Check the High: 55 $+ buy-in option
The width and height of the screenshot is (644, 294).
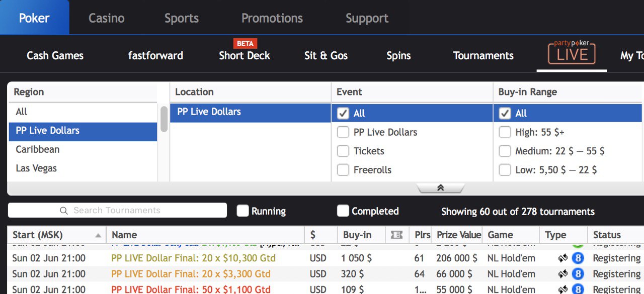pos(505,132)
